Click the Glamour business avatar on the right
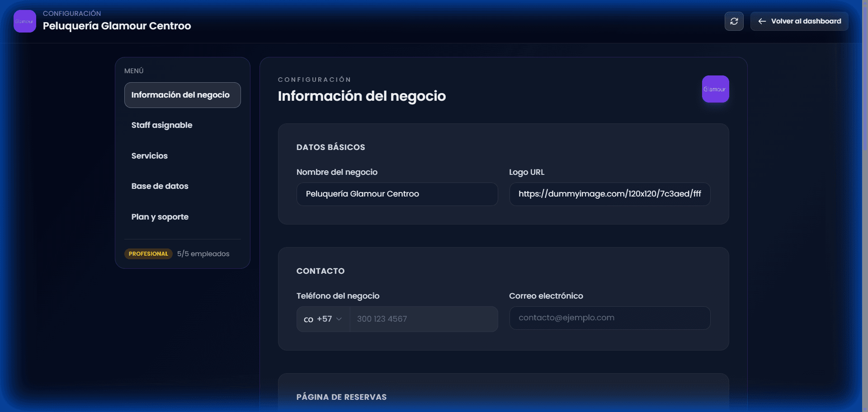Image resolution: width=868 pixels, height=412 pixels. point(715,89)
